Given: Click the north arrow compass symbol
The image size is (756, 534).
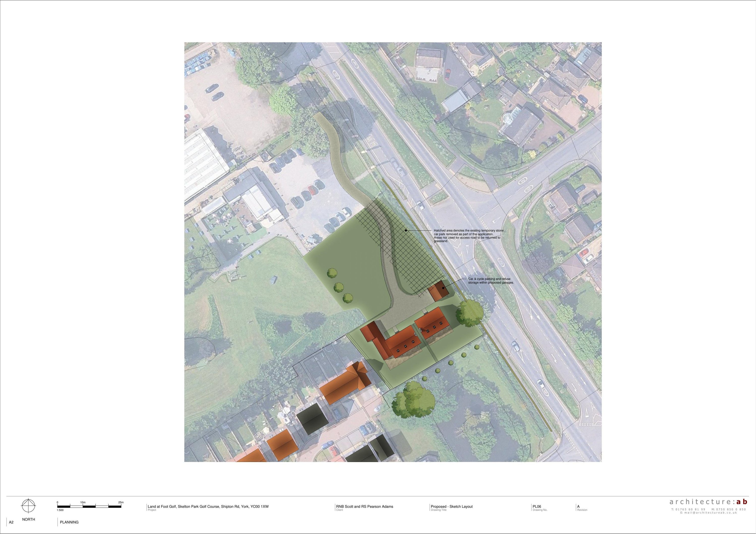Looking at the screenshot, I should 28,506.
